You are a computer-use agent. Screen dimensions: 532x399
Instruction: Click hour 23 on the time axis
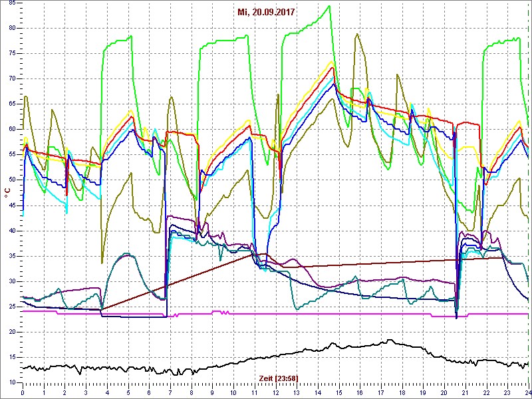tap(507, 392)
